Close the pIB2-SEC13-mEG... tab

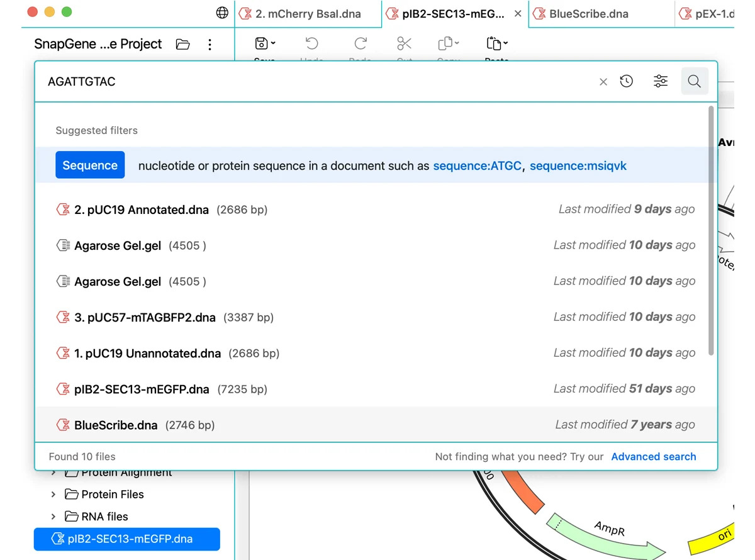click(518, 13)
